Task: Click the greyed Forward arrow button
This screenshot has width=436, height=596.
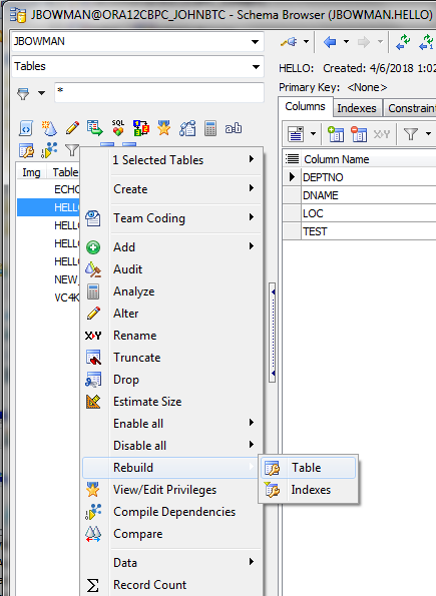Action: (x=363, y=41)
